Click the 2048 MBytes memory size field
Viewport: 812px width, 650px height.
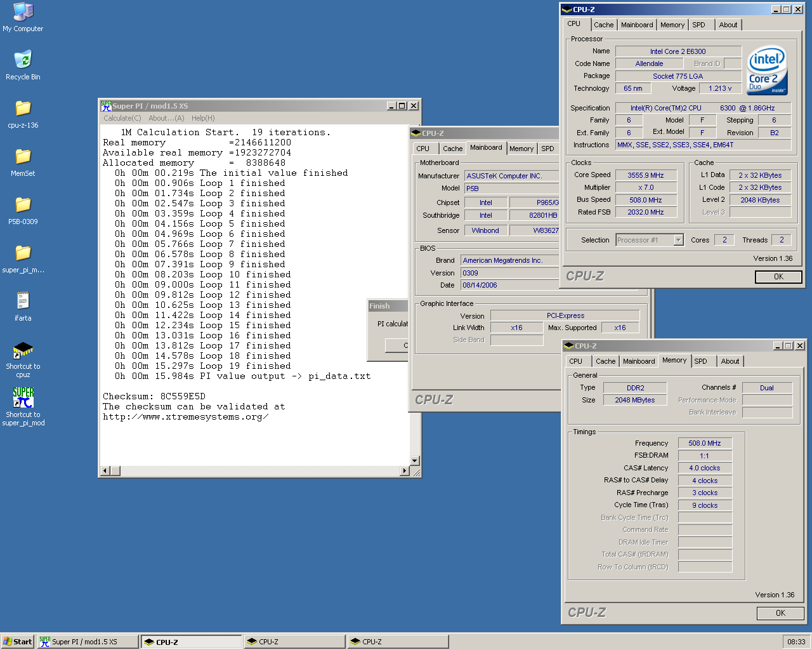click(x=635, y=400)
